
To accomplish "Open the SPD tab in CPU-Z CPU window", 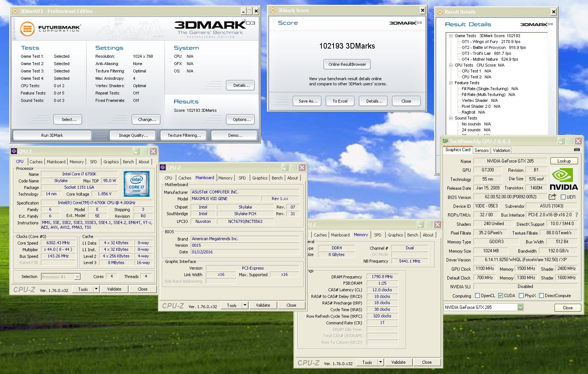I will point(94,162).
